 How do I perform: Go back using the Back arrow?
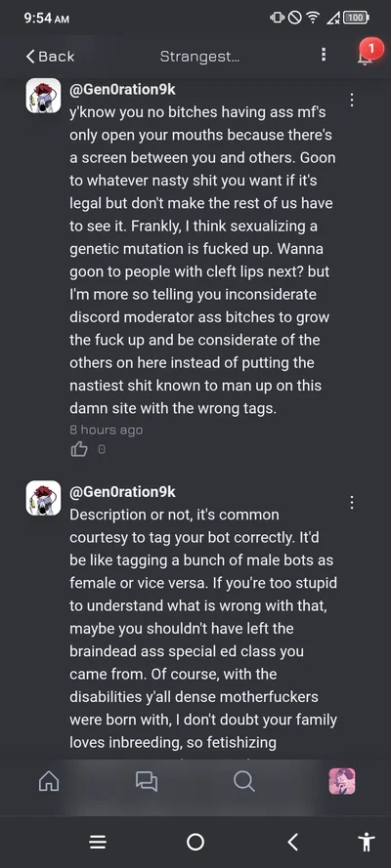click(50, 56)
